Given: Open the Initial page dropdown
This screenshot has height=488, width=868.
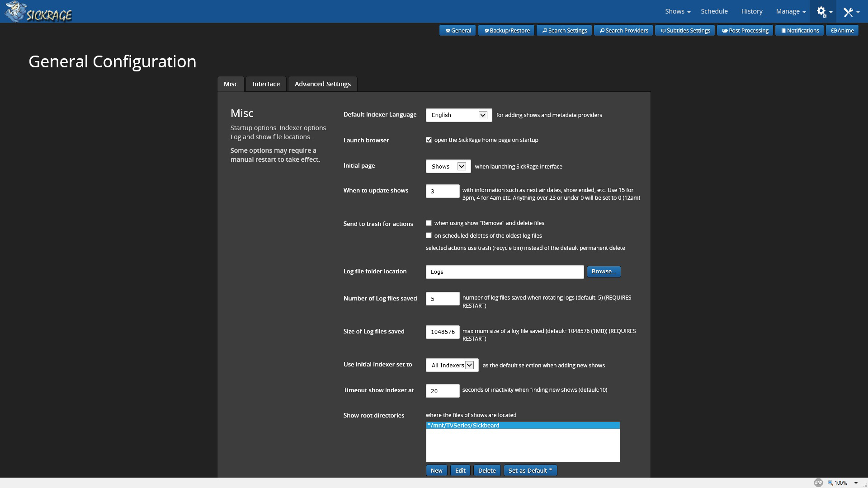Looking at the screenshot, I should 448,166.
